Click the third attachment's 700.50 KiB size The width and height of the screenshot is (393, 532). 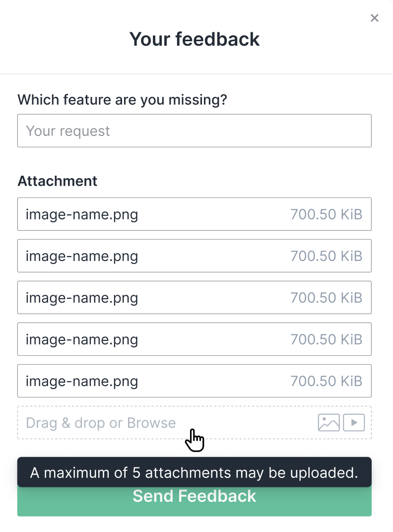(326, 298)
